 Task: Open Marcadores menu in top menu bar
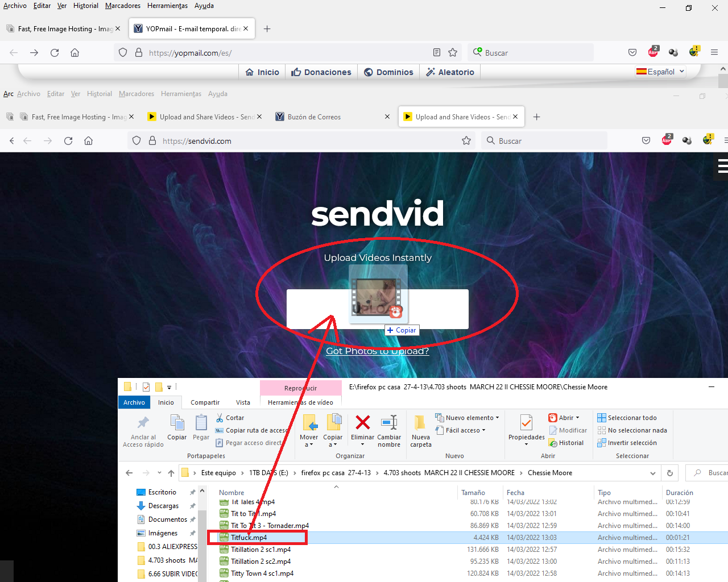tap(123, 6)
